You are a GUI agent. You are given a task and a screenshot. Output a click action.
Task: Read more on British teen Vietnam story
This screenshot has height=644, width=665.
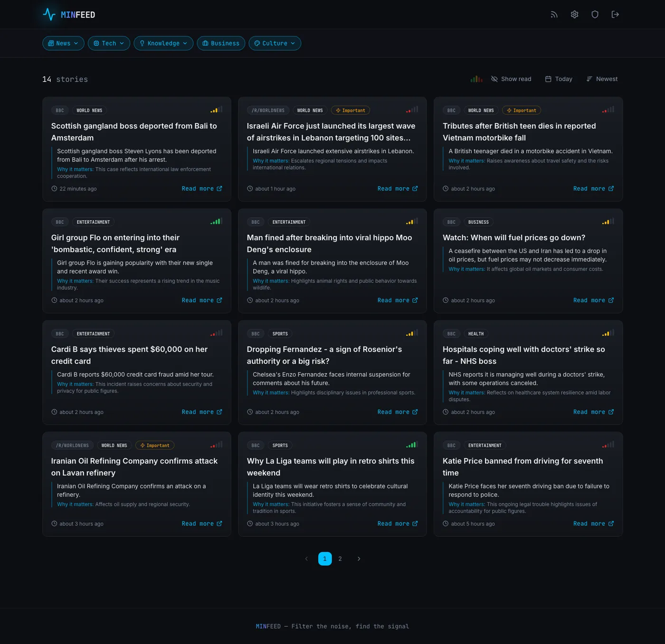(594, 189)
